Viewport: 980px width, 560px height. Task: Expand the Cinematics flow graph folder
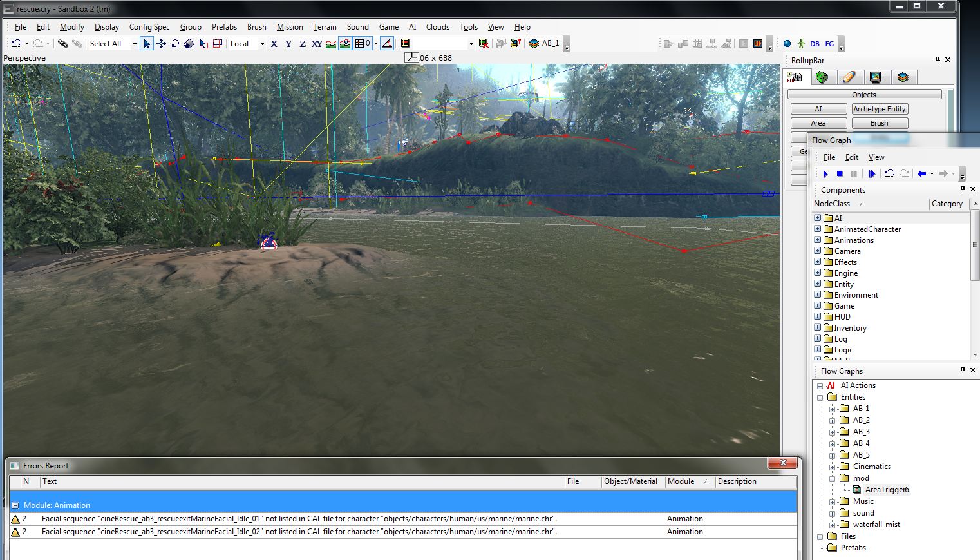(832, 467)
